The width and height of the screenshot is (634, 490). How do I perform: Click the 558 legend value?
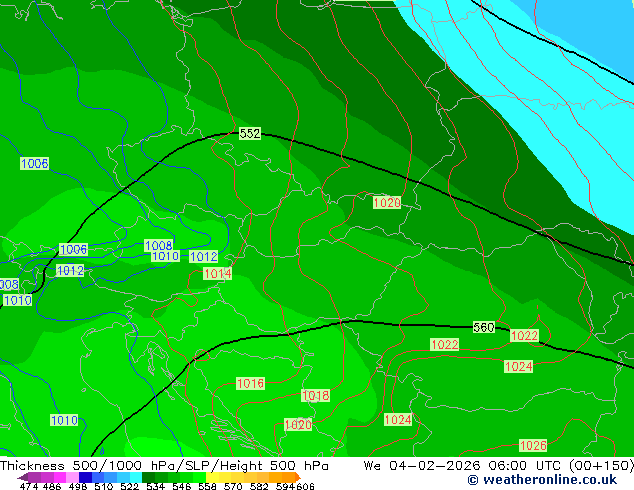pyautogui.click(x=207, y=486)
